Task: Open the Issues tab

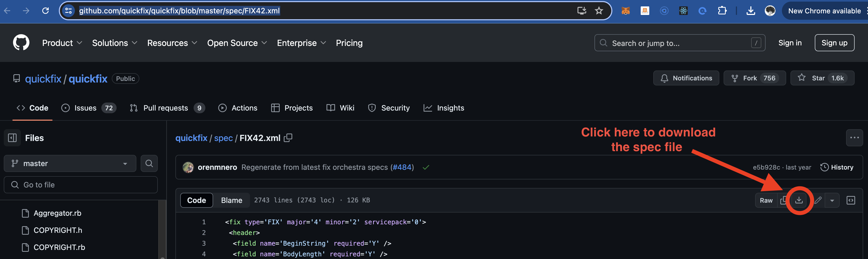Action: (x=89, y=108)
